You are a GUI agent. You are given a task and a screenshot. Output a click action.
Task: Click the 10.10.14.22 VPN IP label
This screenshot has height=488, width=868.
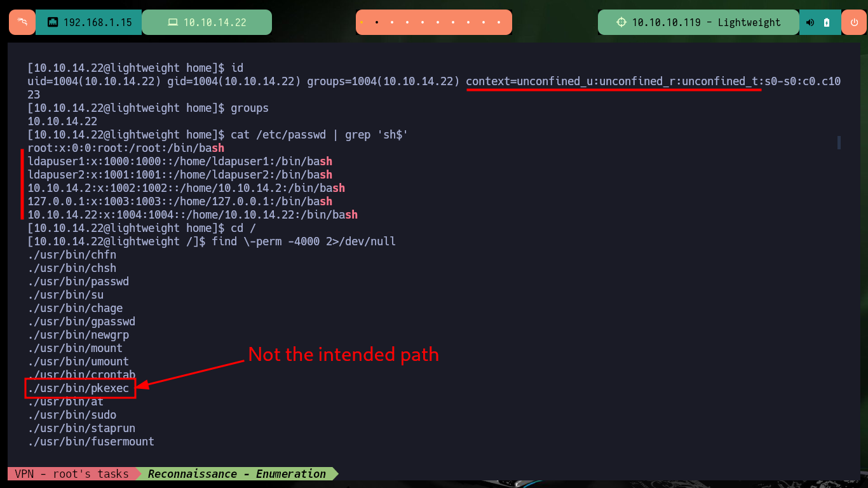pyautogui.click(x=215, y=22)
